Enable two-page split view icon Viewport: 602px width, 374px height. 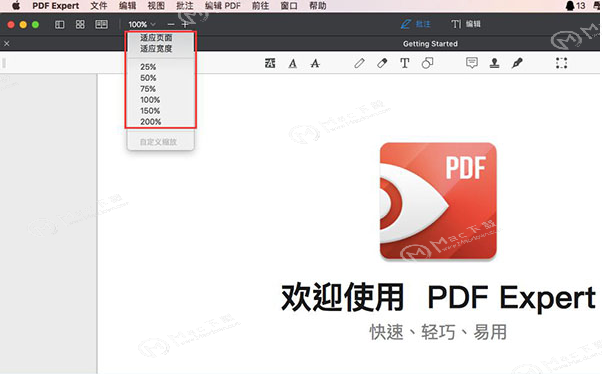click(101, 25)
